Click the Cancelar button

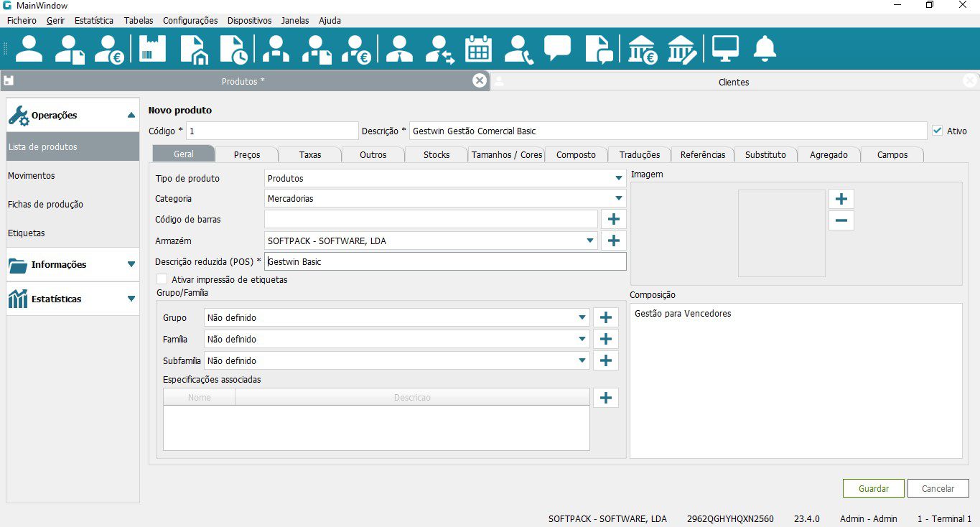click(x=938, y=488)
